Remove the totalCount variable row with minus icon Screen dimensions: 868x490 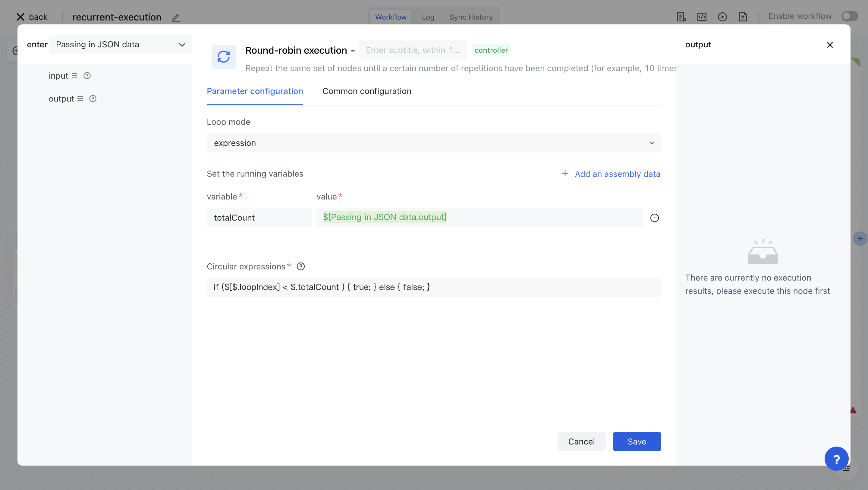tap(655, 218)
